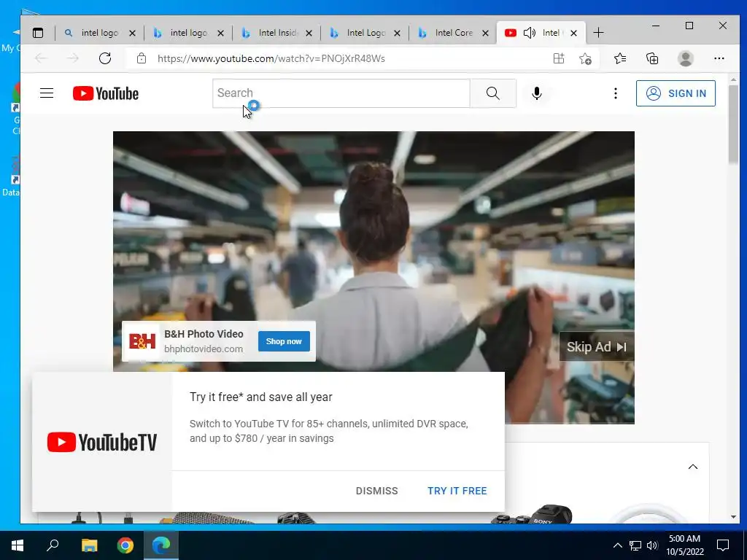This screenshot has width=747, height=560.
Task: Close the 'Intel Core' tab
Action: (485, 34)
